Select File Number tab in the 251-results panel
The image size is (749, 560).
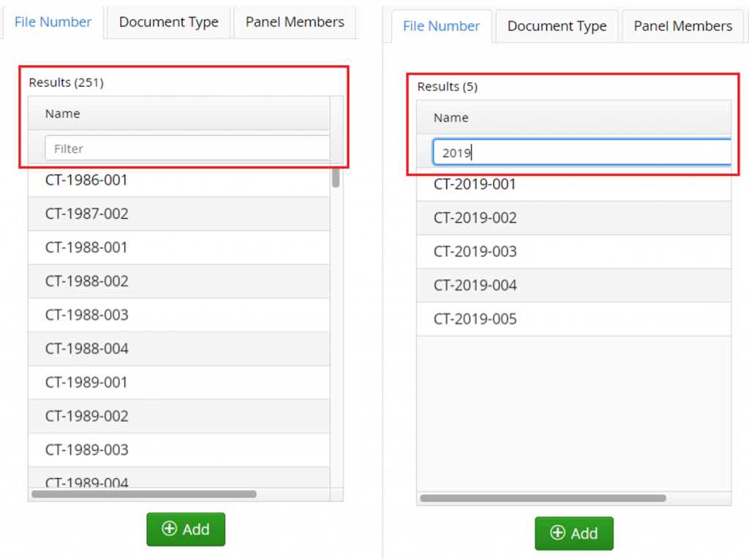pos(53,22)
